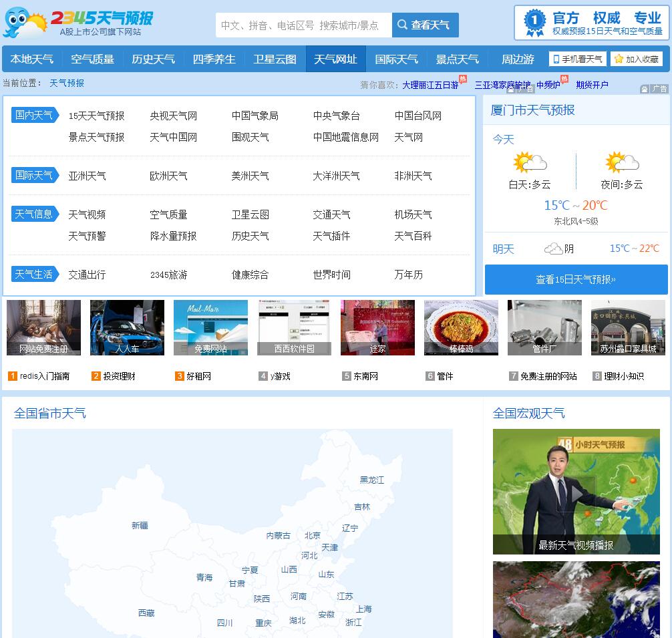Open 本地天气 nav tab

[32, 59]
